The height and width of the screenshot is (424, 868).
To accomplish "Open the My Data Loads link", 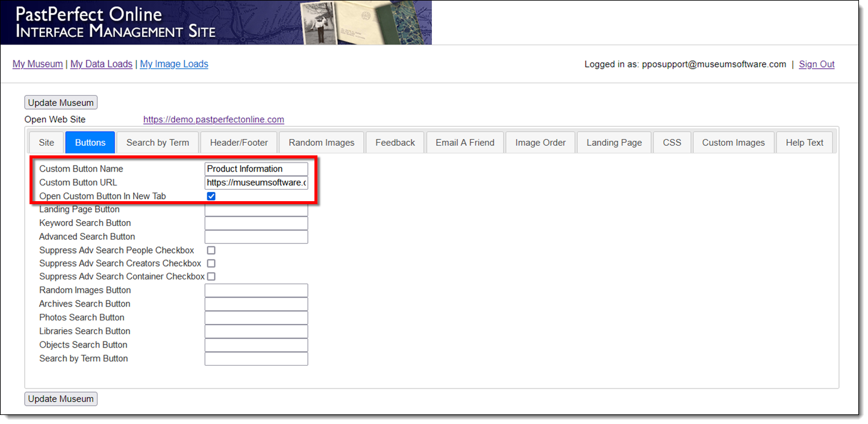I will tap(101, 64).
